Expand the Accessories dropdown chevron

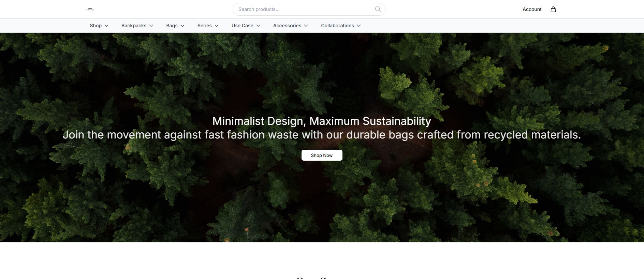coord(306,26)
